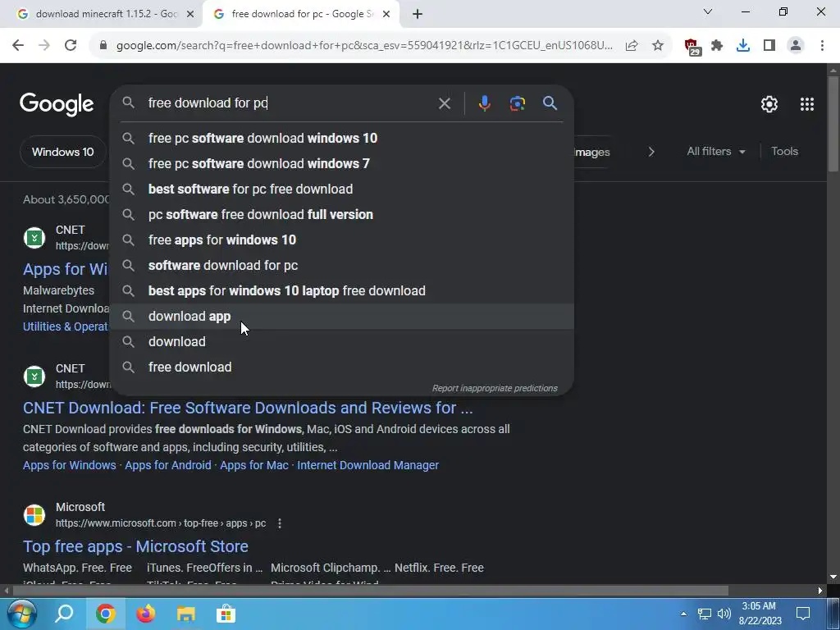This screenshot has height=630, width=840.
Task: Close the minecraft 1.15.2 tab
Action: [x=190, y=15]
